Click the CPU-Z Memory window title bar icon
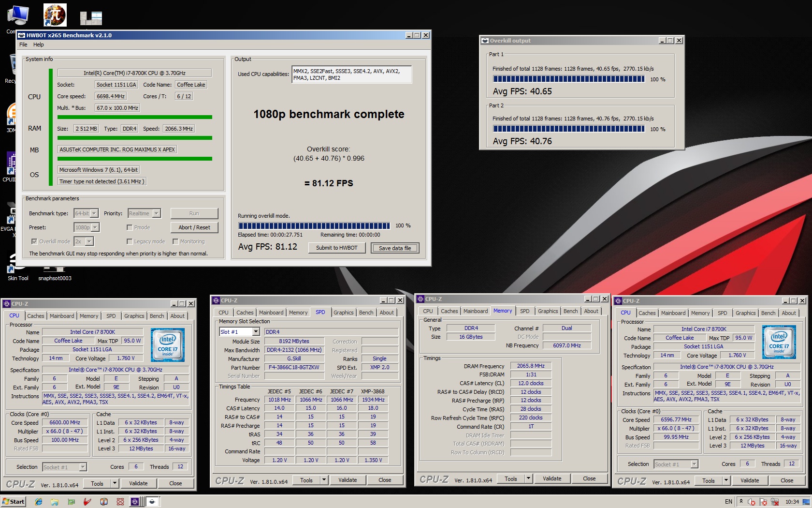 coord(420,299)
